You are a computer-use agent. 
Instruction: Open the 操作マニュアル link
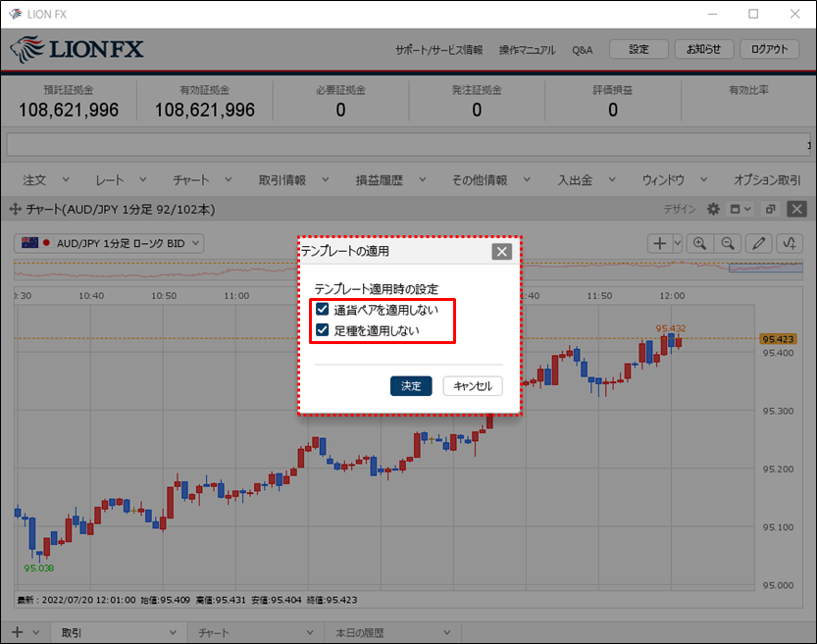(x=527, y=50)
